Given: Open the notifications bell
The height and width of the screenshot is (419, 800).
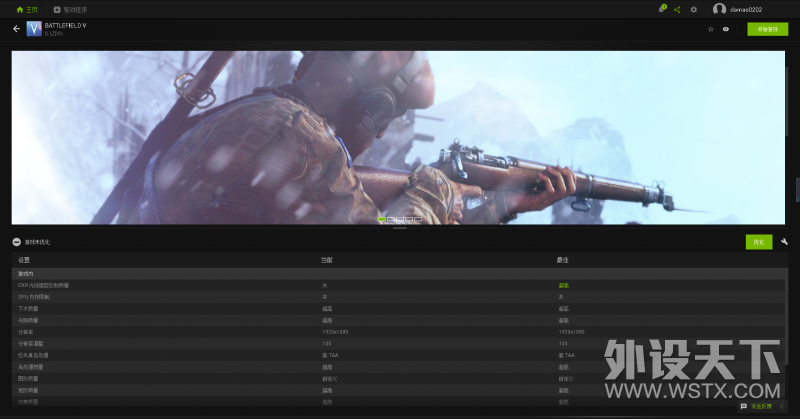Looking at the screenshot, I should click(x=662, y=9).
